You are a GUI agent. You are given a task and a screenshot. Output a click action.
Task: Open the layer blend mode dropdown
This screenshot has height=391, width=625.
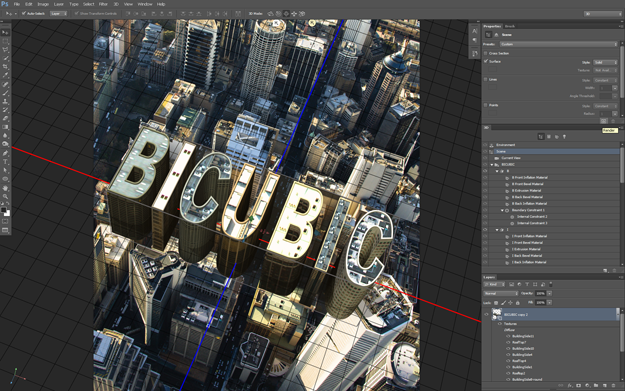(x=501, y=294)
